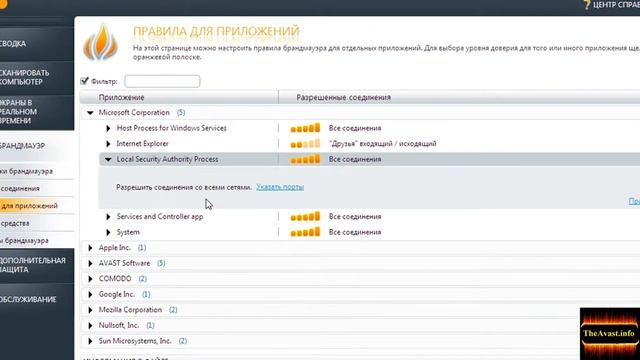The image size is (640, 360).
Task: Select the System application name
Action: click(x=128, y=232)
